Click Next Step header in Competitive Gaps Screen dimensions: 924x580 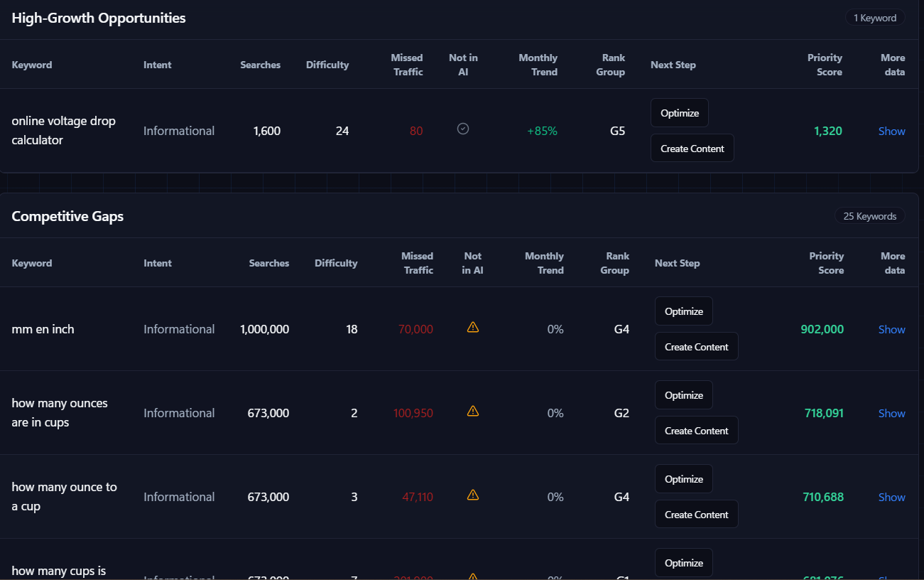(678, 263)
